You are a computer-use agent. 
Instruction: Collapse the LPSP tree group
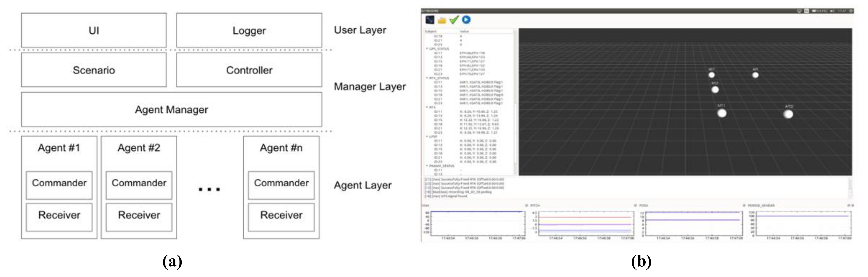pyautogui.click(x=427, y=137)
